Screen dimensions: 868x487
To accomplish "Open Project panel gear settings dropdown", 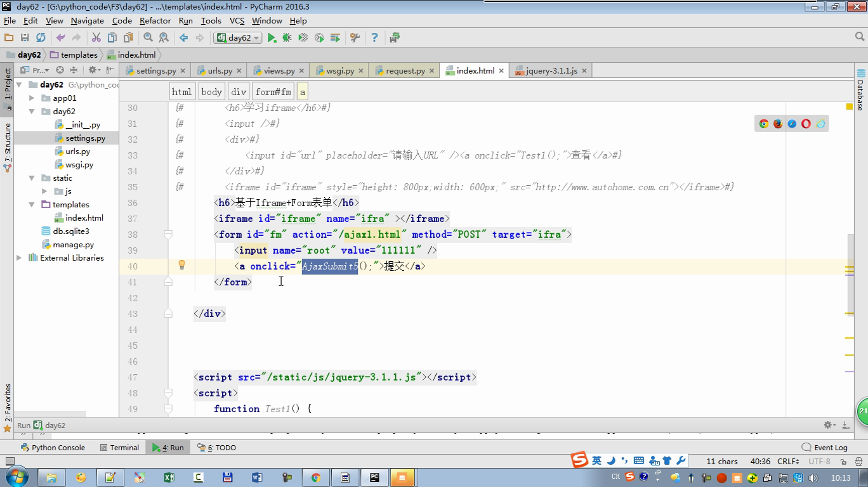I will coord(94,70).
